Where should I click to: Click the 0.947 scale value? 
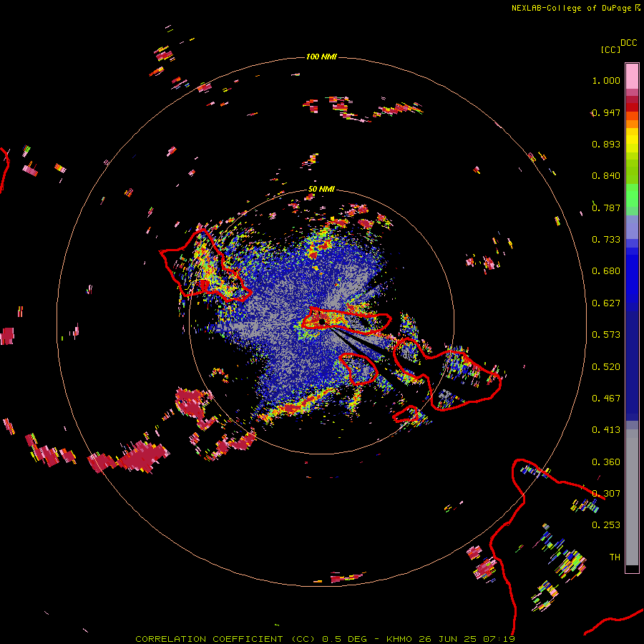pos(606,112)
